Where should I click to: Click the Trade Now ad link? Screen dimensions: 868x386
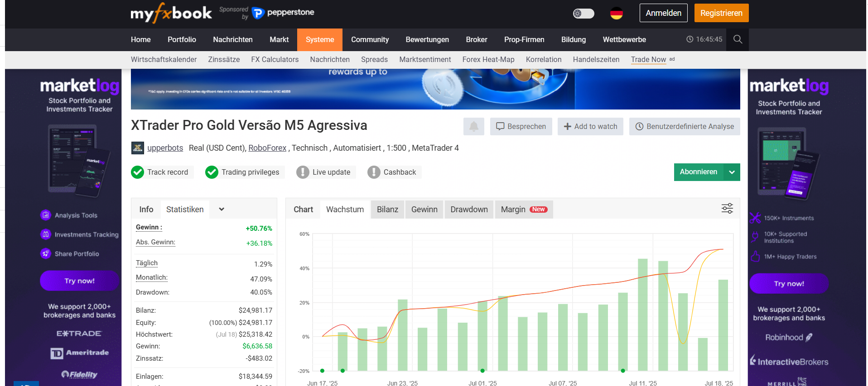648,59
